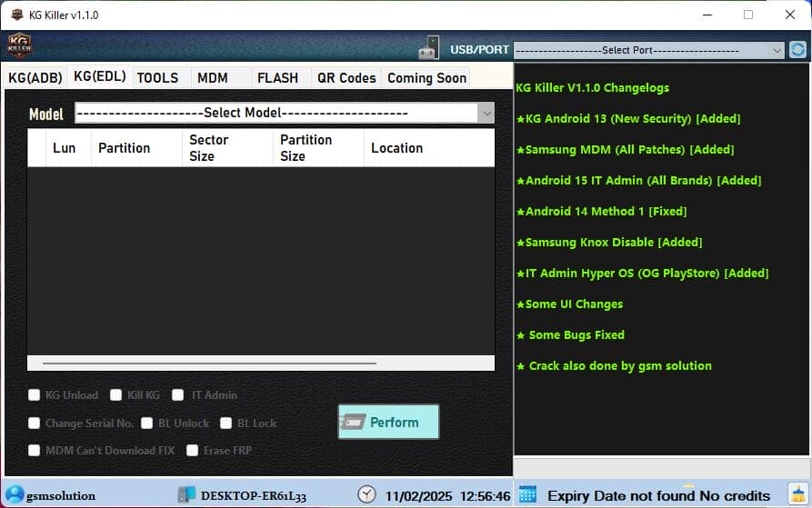Click the partition table horizontal scrollbar
This screenshot has height=508, width=812.
pos(209,364)
